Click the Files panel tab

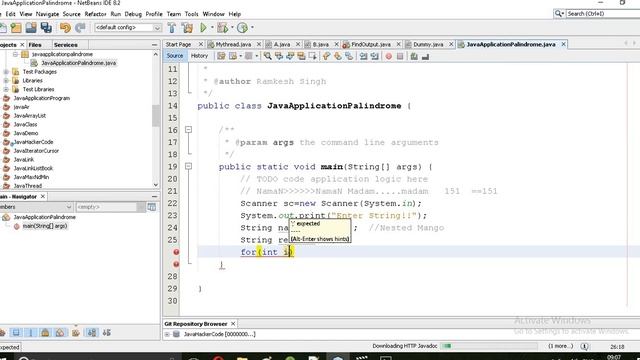tap(35, 45)
